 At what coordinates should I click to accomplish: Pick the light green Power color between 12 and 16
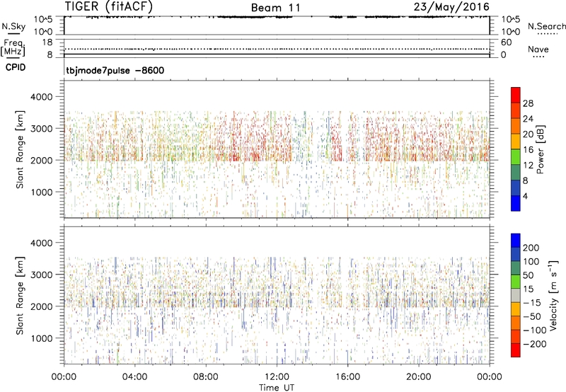(x=516, y=157)
